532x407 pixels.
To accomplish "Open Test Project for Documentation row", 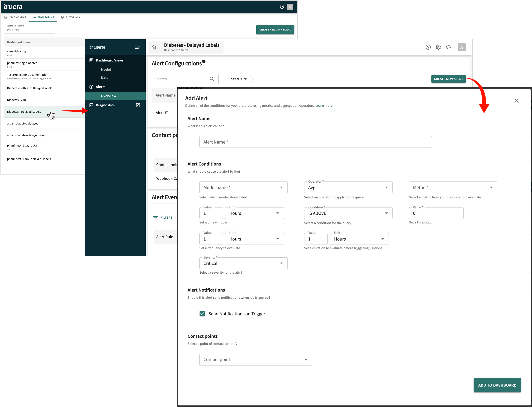I will pyautogui.click(x=44, y=76).
